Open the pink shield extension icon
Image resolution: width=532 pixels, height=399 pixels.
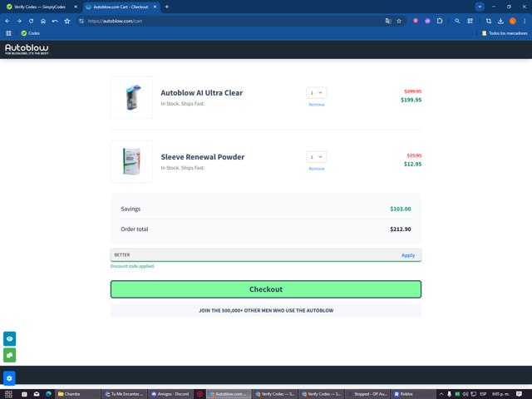coord(416,21)
